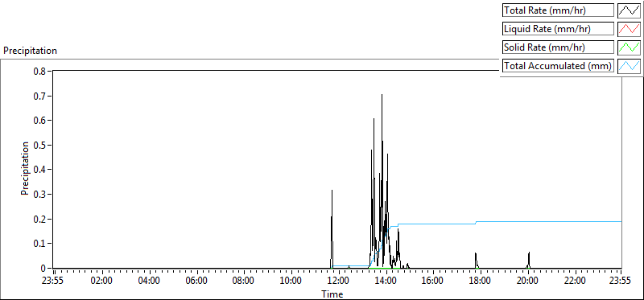Image resolution: width=644 pixels, height=300 pixels.
Task: Select the Total Accumulated (mm) legend label
Action: (x=558, y=66)
